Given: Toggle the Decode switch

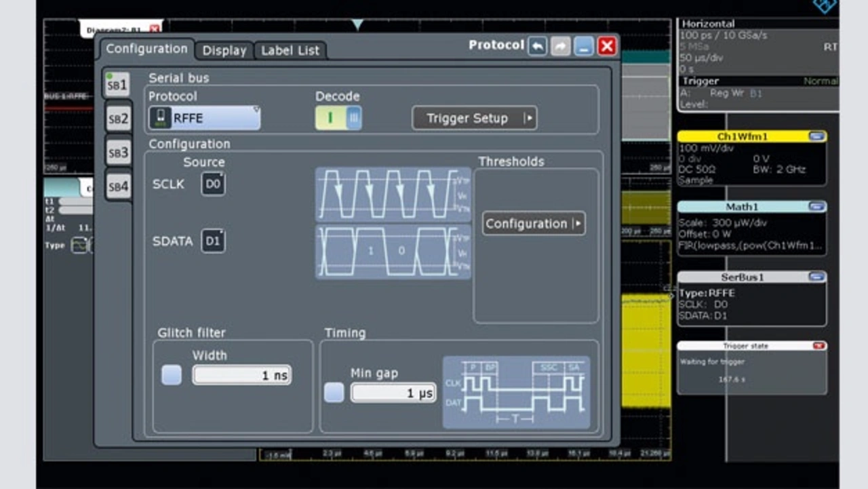Looking at the screenshot, I should (x=338, y=118).
